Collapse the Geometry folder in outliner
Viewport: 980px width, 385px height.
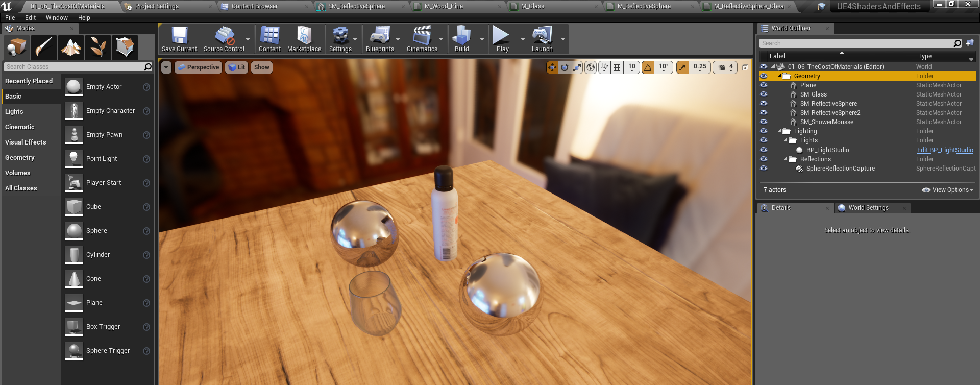[x=779, y=76]
